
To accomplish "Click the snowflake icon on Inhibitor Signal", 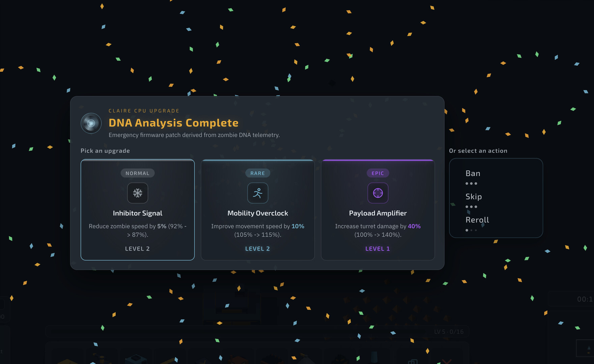I will click(x=137, y=193).
